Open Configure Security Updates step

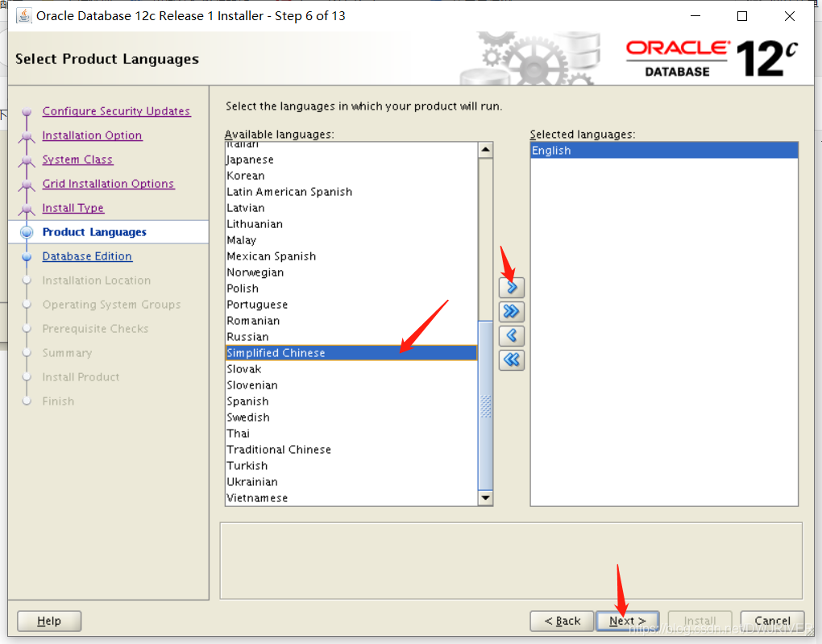pyautogui.click(x=116, y=111)
